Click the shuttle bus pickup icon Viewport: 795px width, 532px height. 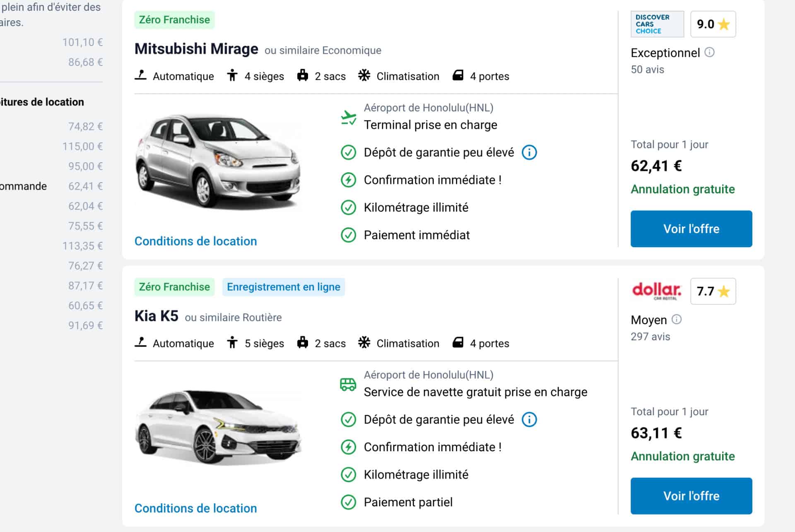[x=348, y=385]
